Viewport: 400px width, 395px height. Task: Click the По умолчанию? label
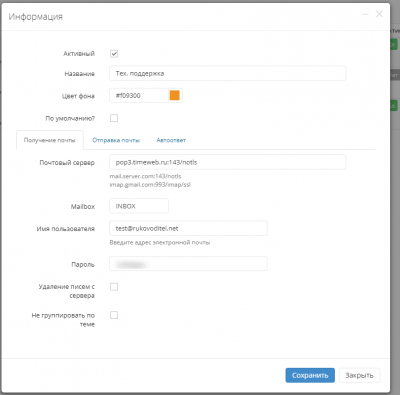coord(70,118)
